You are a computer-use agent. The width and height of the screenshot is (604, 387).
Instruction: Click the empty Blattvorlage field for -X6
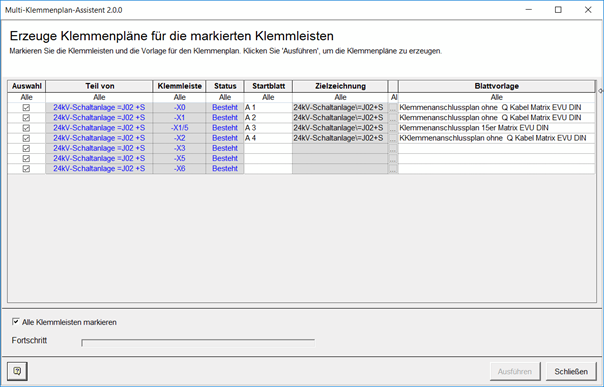click(x=497, y=169)
